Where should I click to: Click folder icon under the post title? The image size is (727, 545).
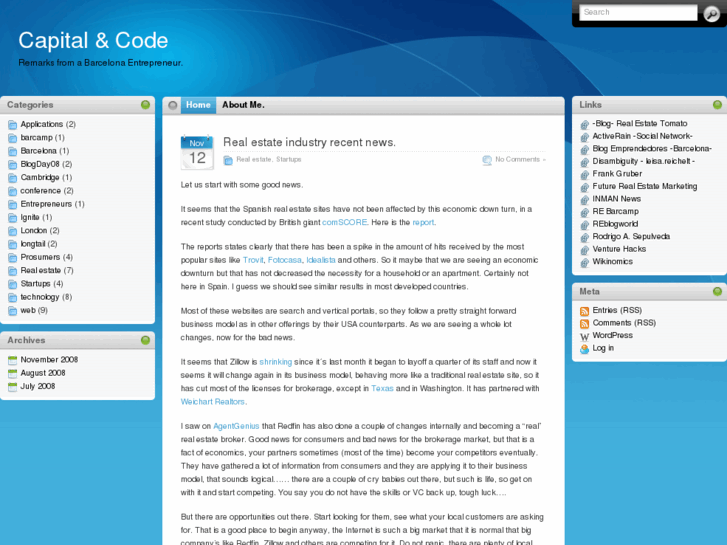click(228, 160)
